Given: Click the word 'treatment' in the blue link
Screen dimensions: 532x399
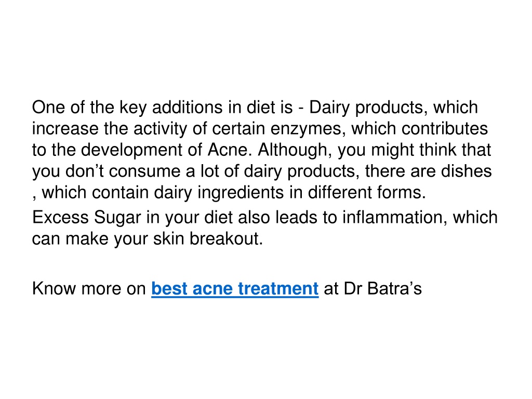Looking at the screenshot, I should coord(278,289).
